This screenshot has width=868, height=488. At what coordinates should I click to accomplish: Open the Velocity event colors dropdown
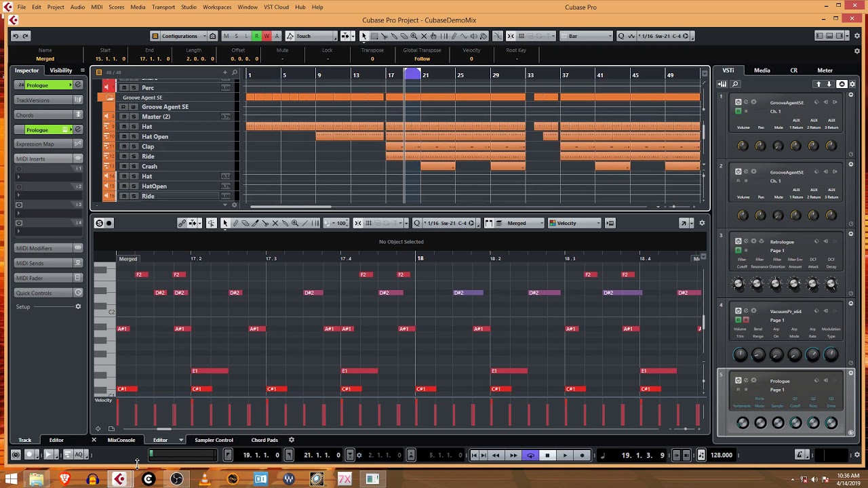click(575, 223)
